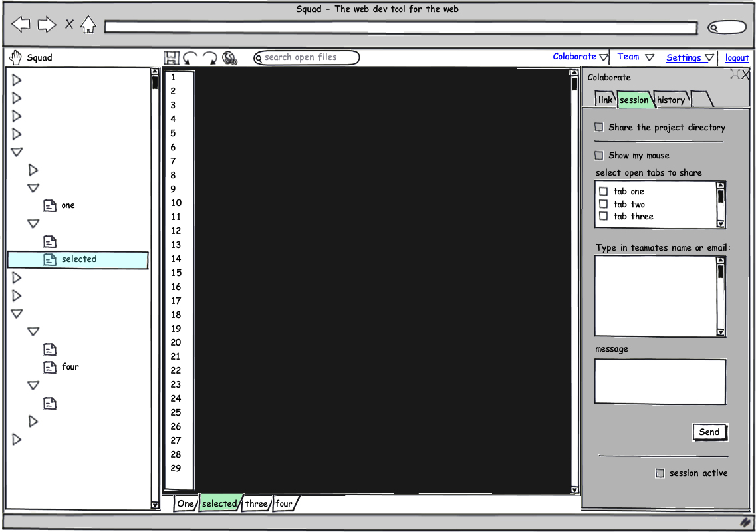Click the Redo arrow icon
Screen dimensions: 756x532
tap(210, 58)
